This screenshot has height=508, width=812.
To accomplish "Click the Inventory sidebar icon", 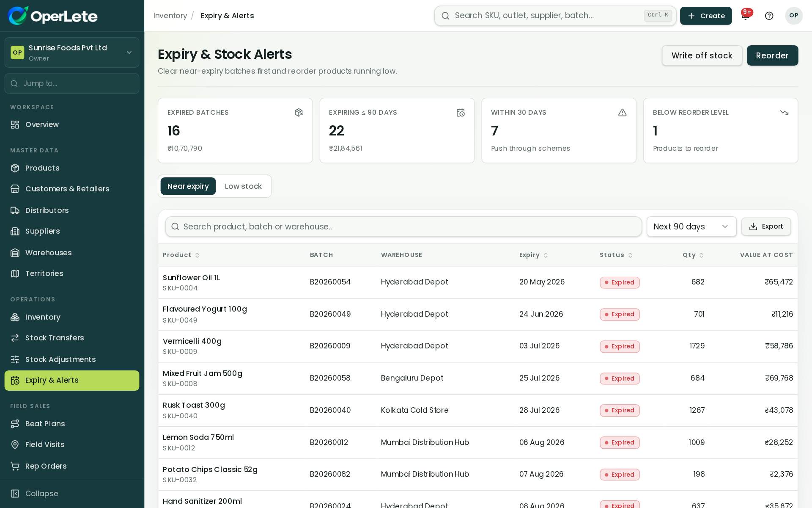I will tap(15, 317).
